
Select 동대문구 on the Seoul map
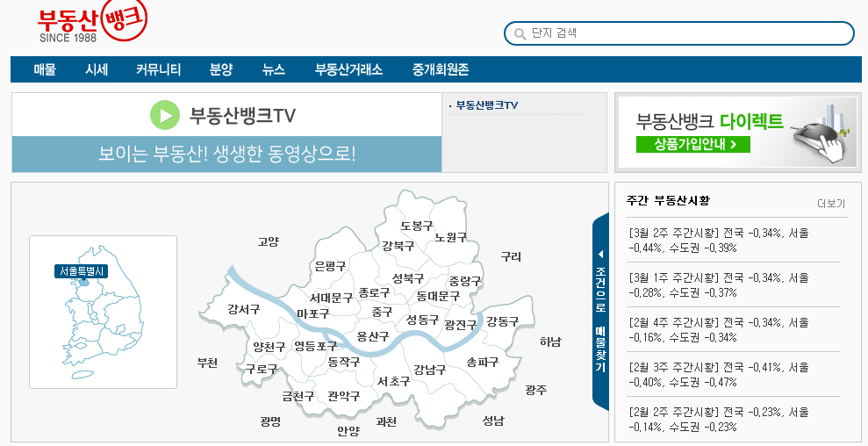pyautogui.click(x=438, y=297)
